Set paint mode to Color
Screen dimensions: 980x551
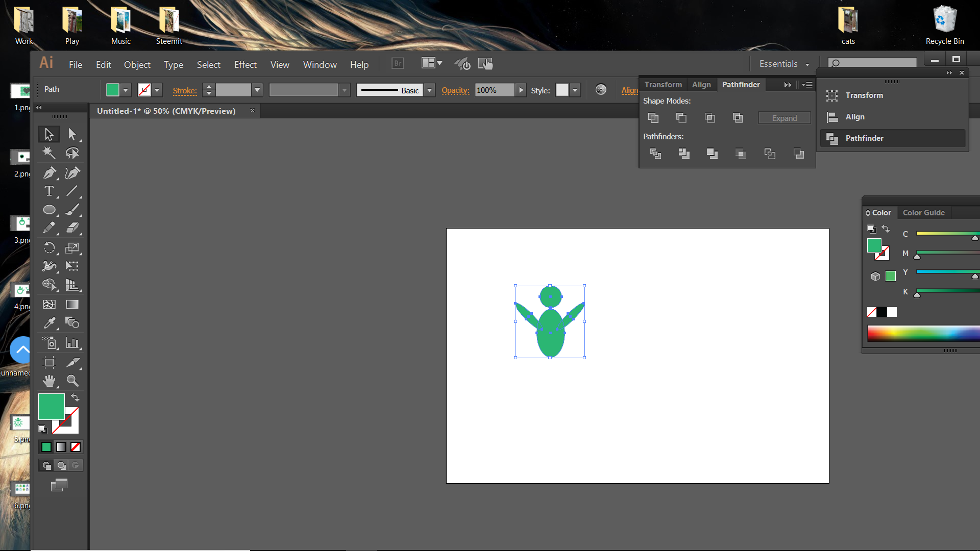coord(46,447)
